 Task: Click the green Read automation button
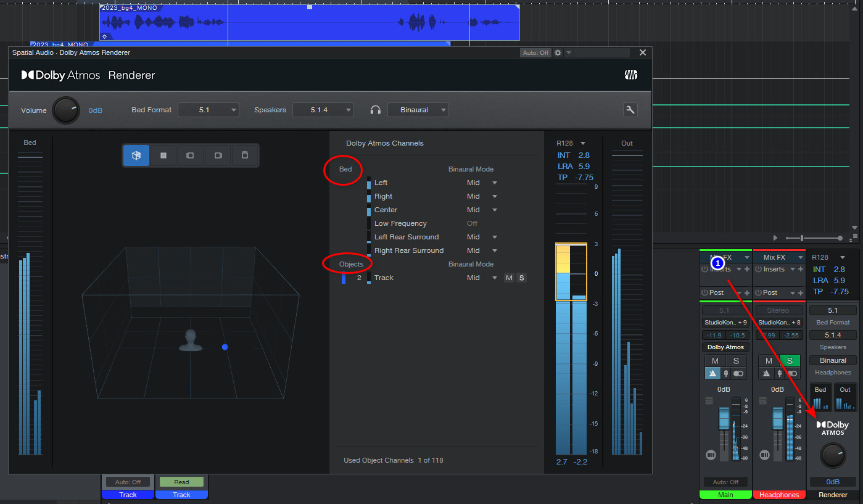pyautogui.click(x=181, y=482)
